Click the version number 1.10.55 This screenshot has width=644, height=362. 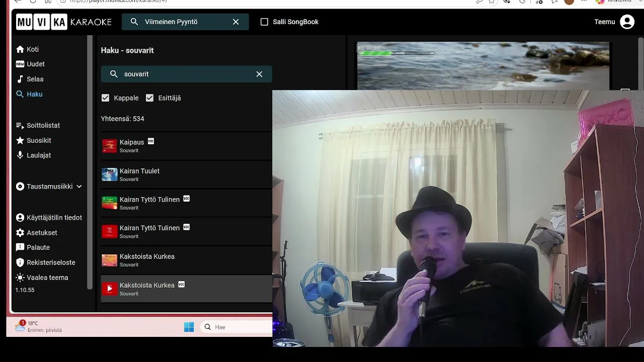tap(25, 290)
